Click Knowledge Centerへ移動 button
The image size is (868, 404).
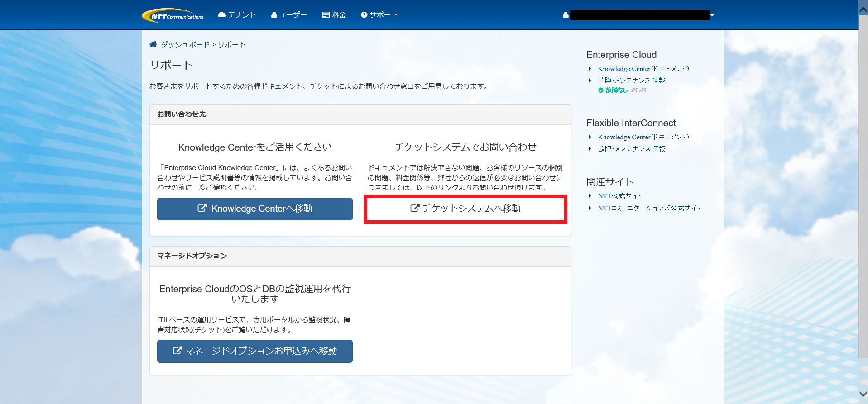[254, 209]
